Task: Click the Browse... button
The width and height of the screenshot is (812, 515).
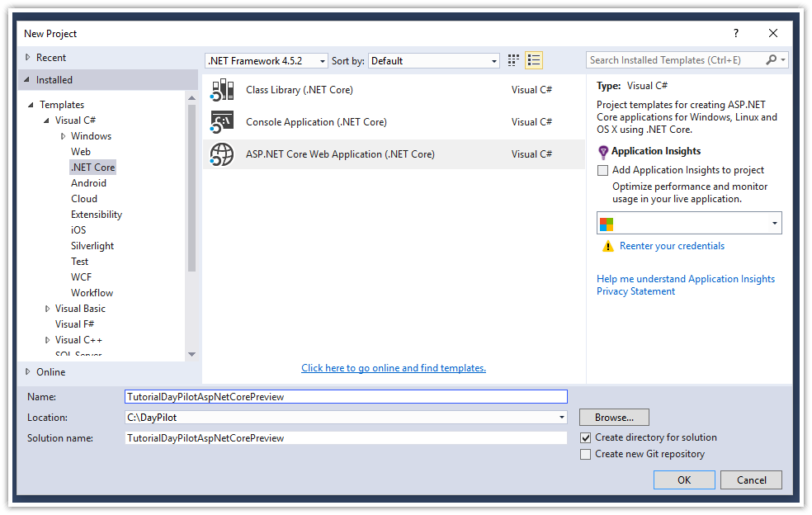Action: [x=614, y=418]
